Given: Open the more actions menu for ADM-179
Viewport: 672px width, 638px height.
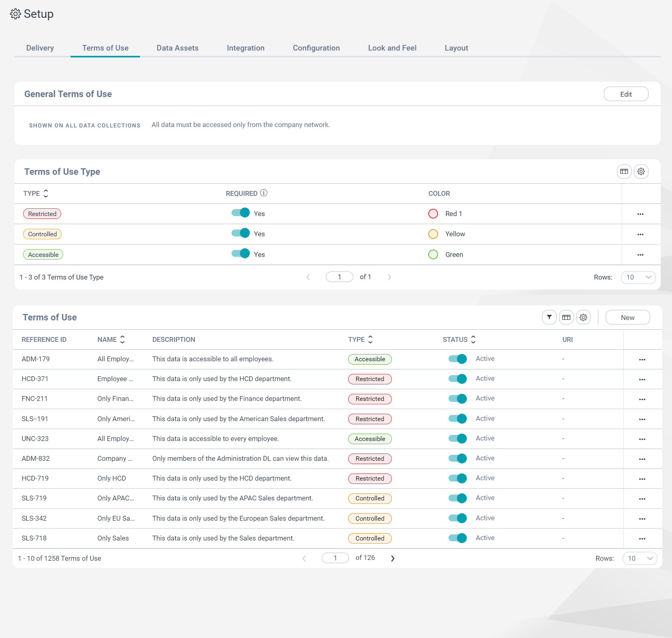Looking at the screenshot, I should click(x=642, y=360).
